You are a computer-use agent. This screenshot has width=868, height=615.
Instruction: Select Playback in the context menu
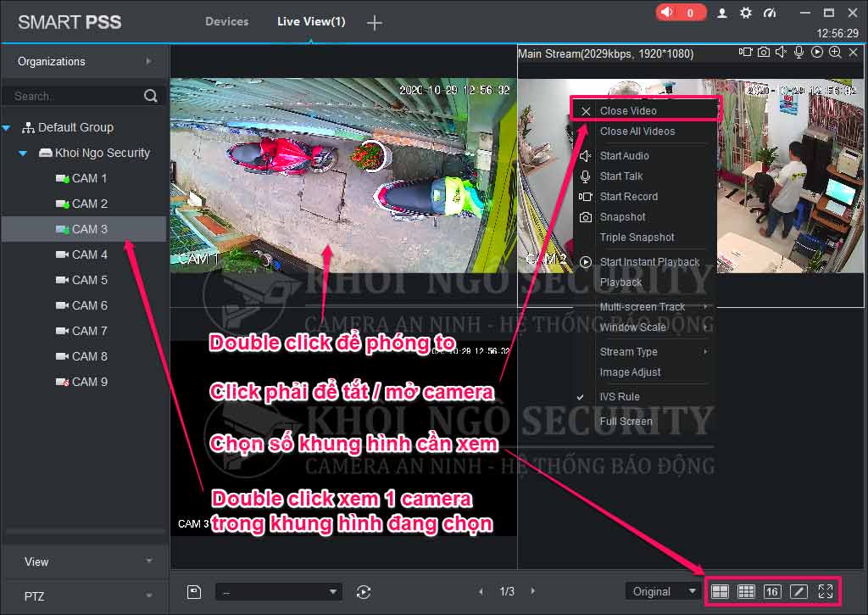645,282
